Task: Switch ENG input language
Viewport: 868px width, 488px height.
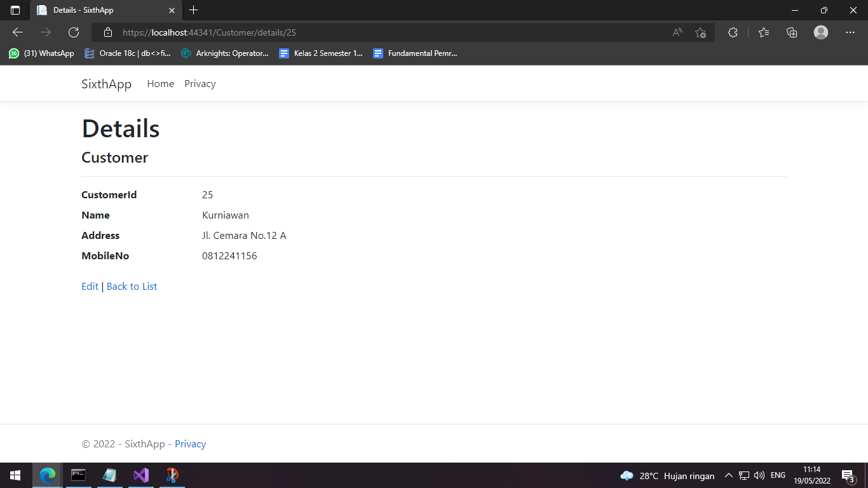Action: (778, 475)
